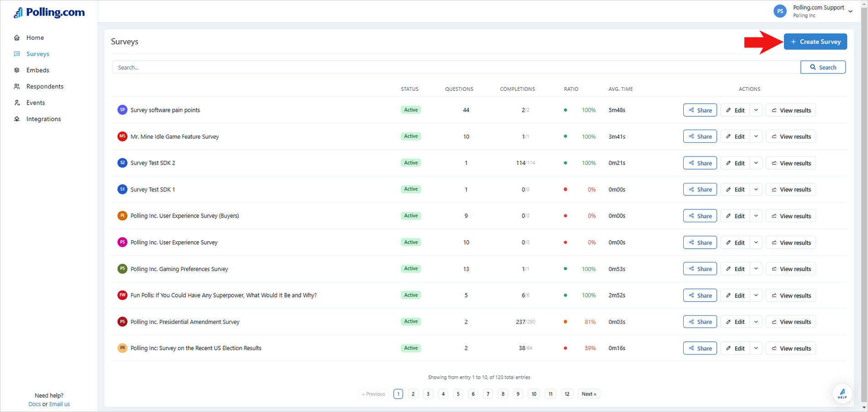View results for User Experience Survey (Buyers)
This screenshot has height=412, width=868.
(x=791, y=216)
